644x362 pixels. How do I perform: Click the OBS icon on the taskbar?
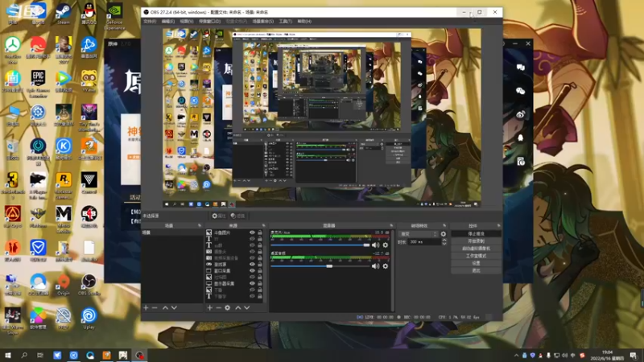139,355
